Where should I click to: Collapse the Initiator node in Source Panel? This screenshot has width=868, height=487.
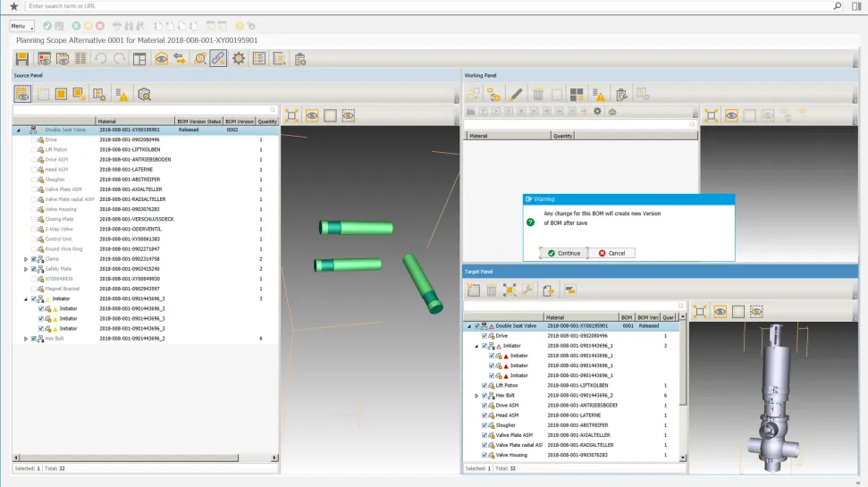click(26, 298)
